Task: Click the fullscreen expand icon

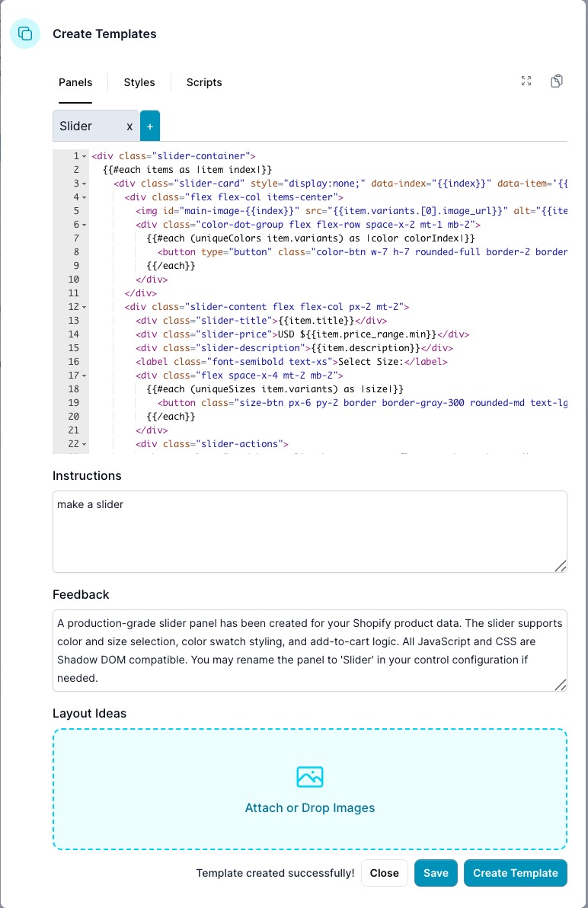Action: (526, 82)
